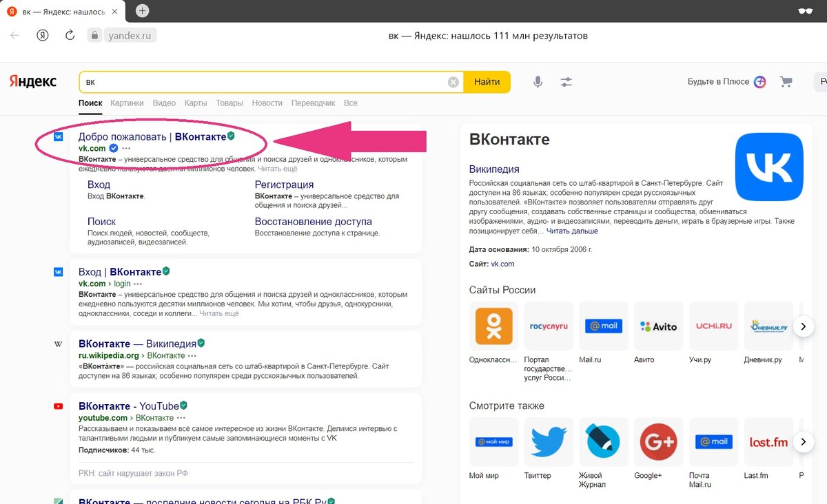Switch to the Карты tab
This screenshot has width=827, height=504.
(196, 103)
